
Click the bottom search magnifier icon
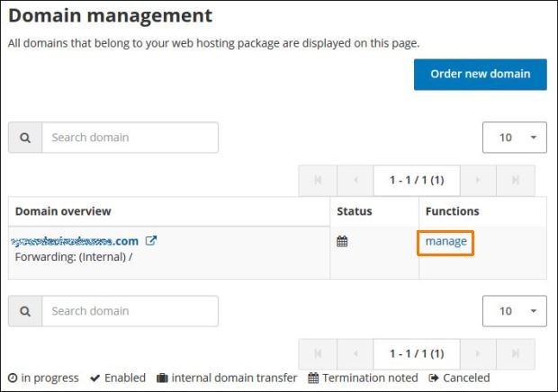(x=25, y=311)
